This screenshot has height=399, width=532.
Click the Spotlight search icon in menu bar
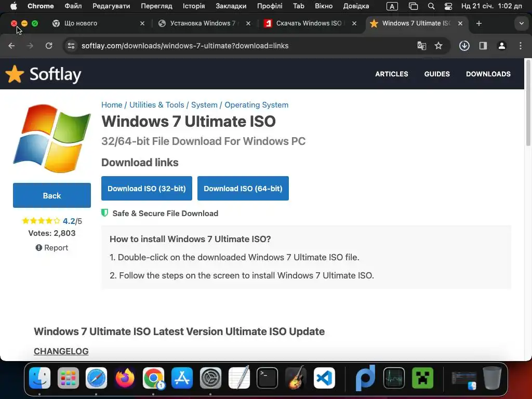point(431,6)
